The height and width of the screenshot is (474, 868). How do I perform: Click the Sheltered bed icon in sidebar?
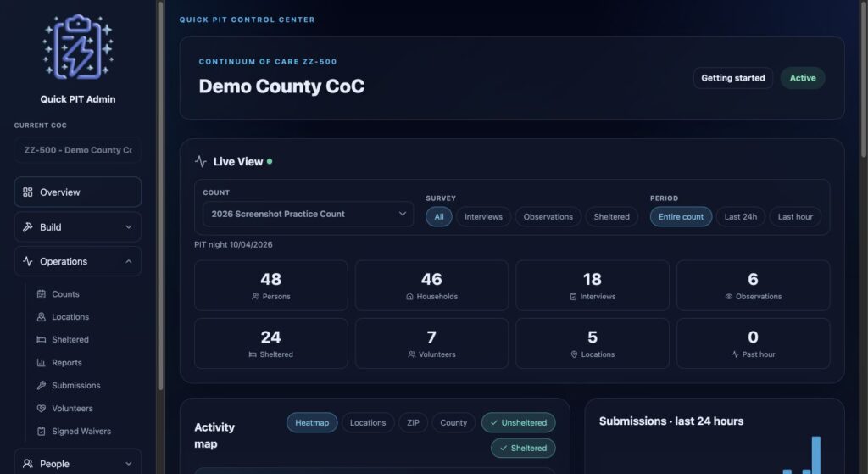[41, 339]
